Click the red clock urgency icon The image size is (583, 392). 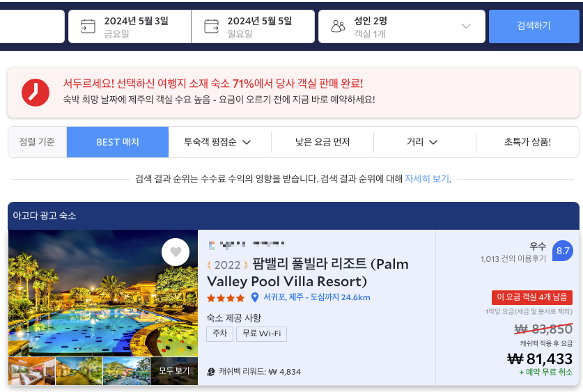[x=36, y=93]
